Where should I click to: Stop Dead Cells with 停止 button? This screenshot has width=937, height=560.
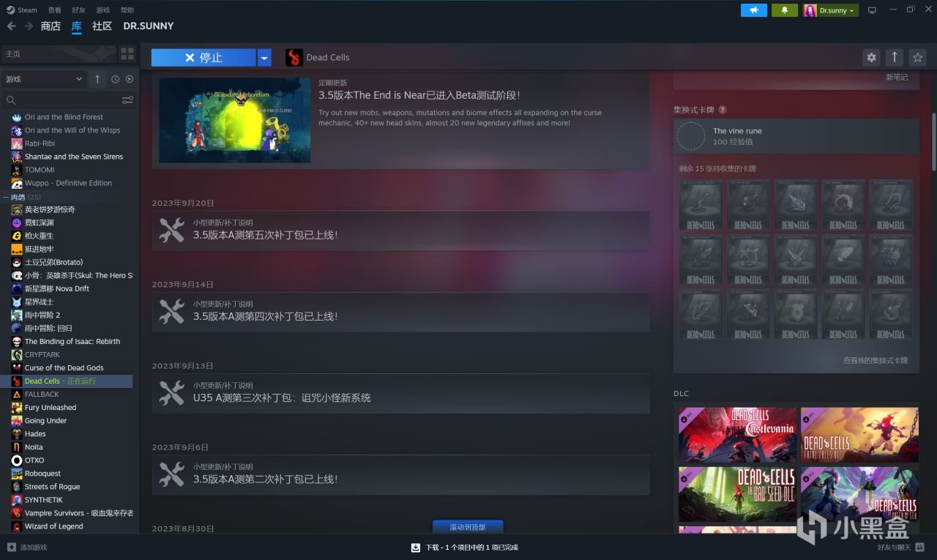tap(204, 57)
